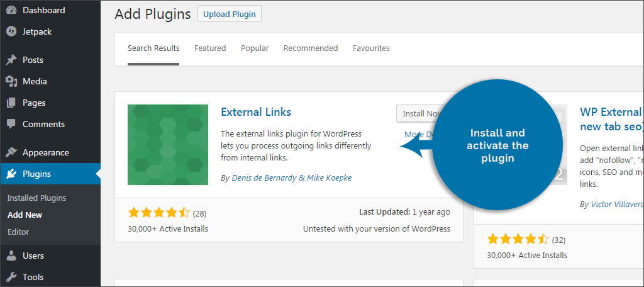Switch to the Recommended tab

[x=311, y=48]
